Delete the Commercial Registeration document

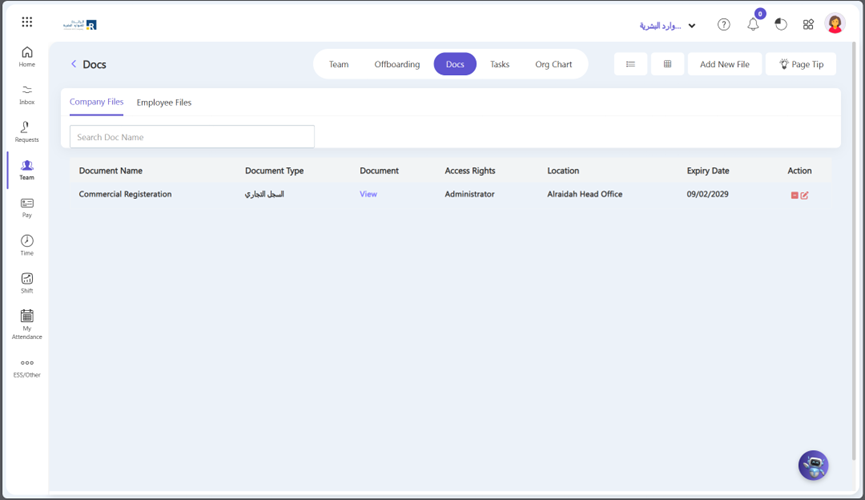(795, 195)
